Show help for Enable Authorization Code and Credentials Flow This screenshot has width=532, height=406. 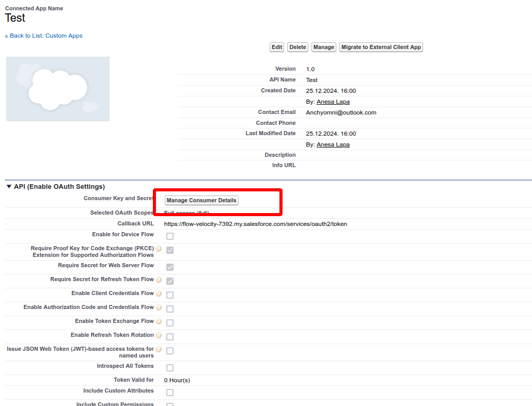click(x=159, y=307)
